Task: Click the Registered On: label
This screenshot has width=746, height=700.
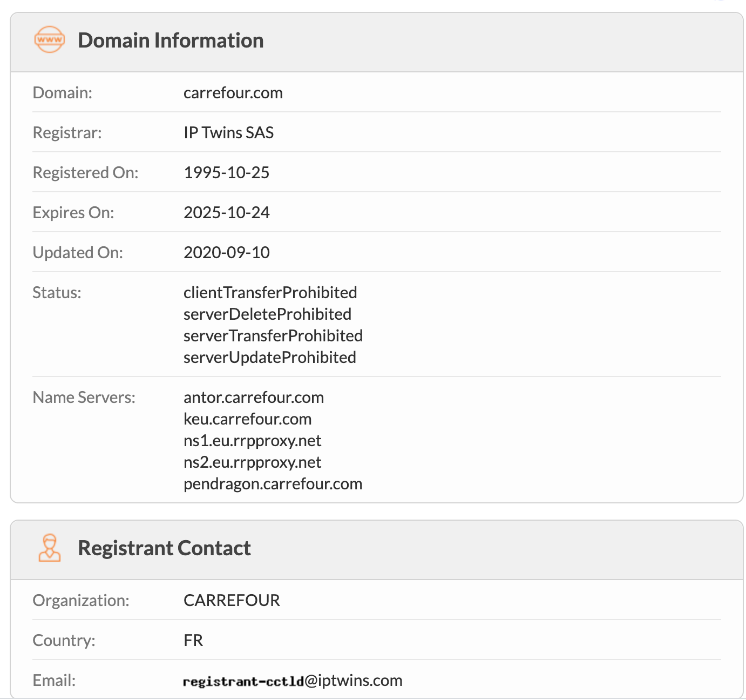Action: (x=86, y=173)
